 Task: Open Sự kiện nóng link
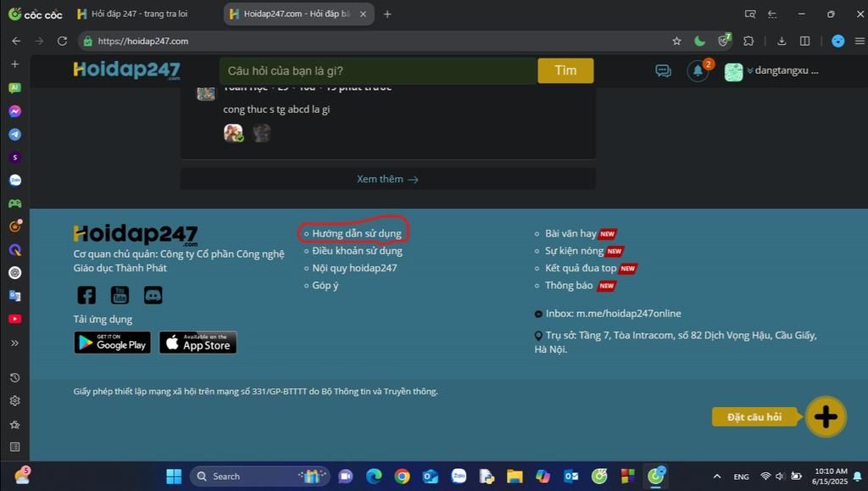click(x=574, y=251)
